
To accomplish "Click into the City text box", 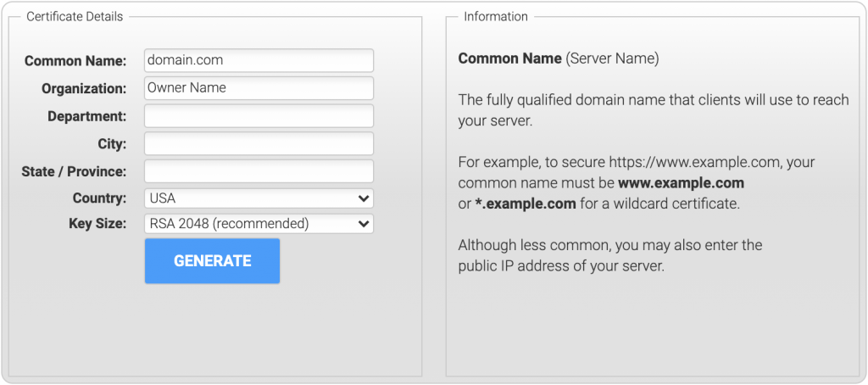I will click(x=259, y=143).
